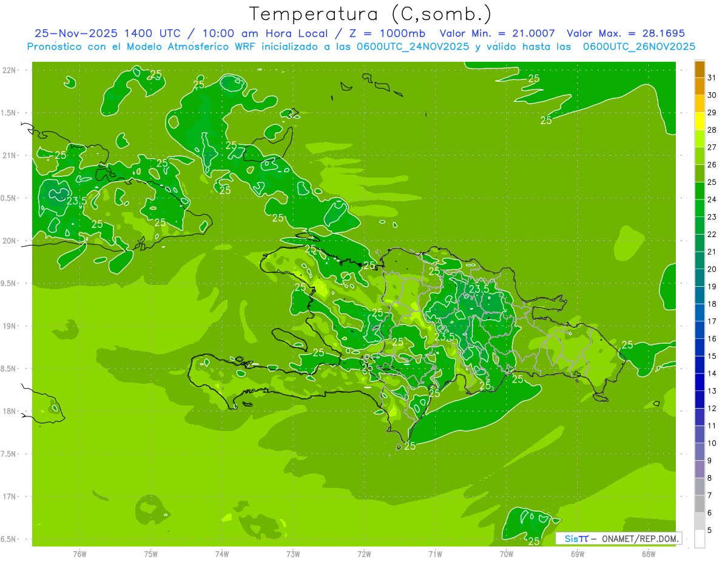
Task: Pick the legend swatch between 24 and 25
Action: click(x=700, y=191)
